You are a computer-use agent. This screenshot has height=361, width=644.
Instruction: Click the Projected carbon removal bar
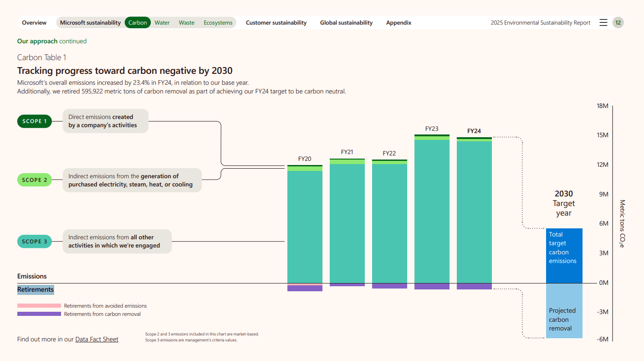(x=564, y=311)
